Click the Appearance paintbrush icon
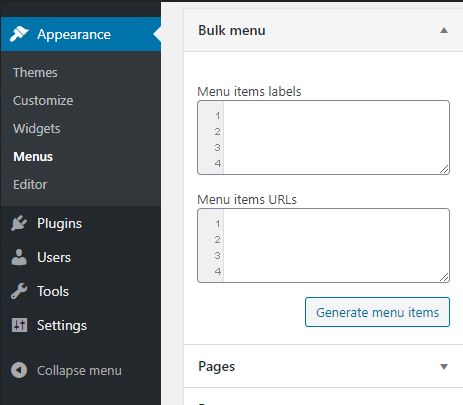Viewport: 463px width, 405px height. point(19,34)
